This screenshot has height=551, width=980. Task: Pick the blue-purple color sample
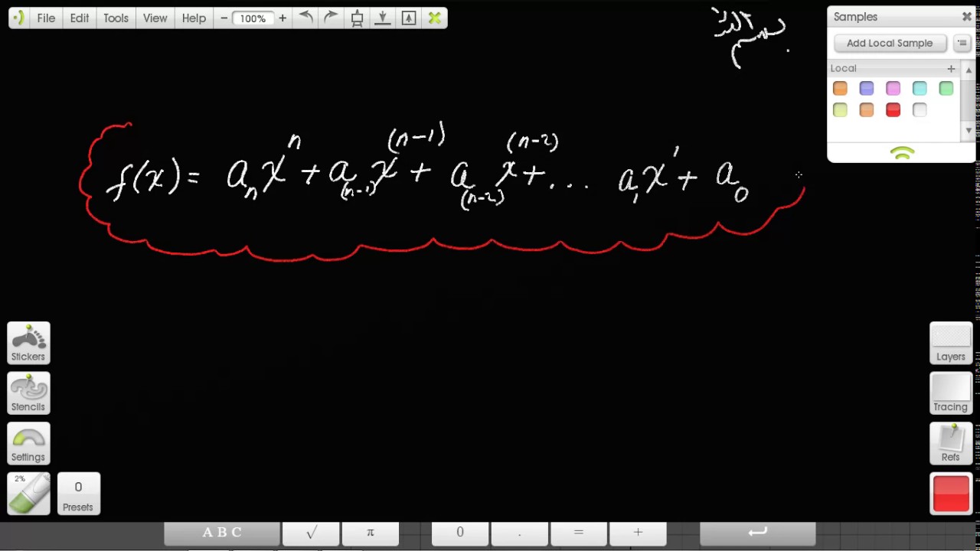coord(867,89)
